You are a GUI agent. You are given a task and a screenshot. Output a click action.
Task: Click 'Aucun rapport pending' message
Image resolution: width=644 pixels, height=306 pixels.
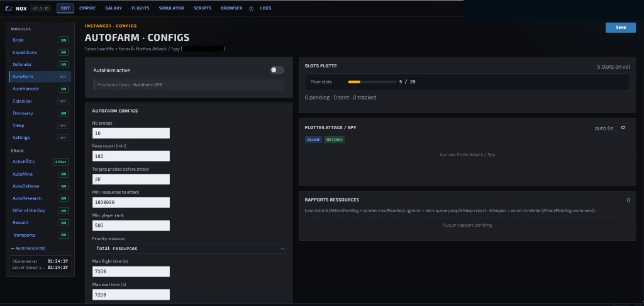[x=467, y=225]
